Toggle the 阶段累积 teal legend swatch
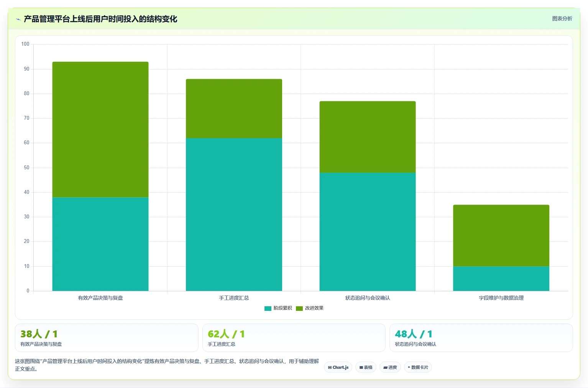588x388 pixels. click(x=268, y=308)
